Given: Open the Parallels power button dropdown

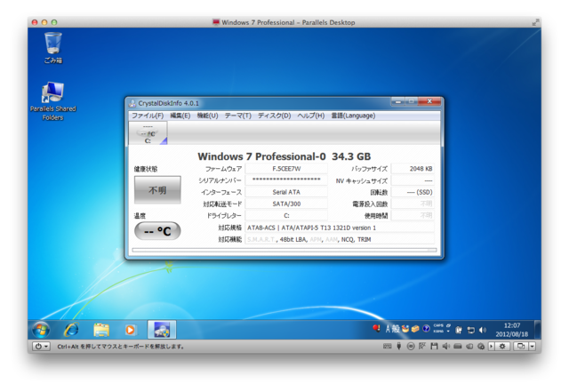Looking at the screenshot, I should click(x=41, y=347).
